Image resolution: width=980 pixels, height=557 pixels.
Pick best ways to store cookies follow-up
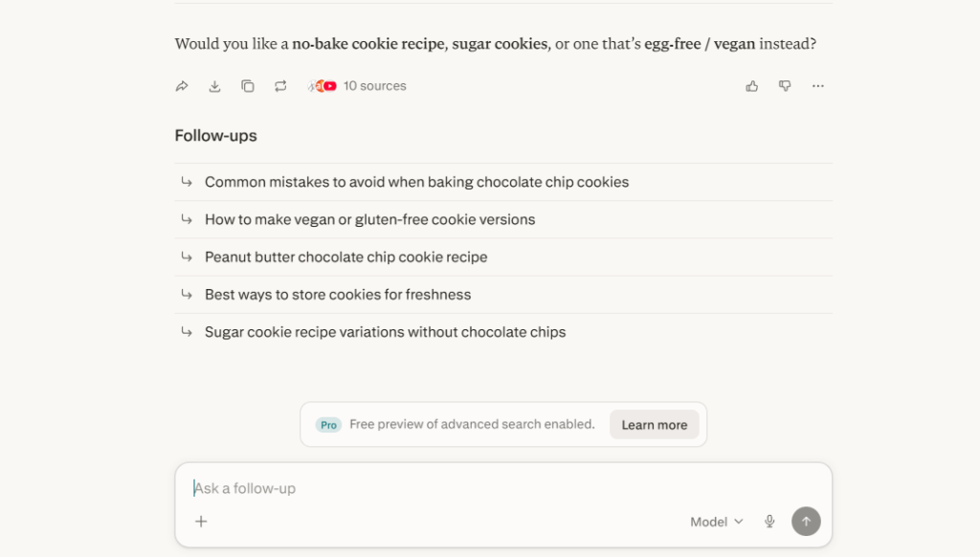503,295
